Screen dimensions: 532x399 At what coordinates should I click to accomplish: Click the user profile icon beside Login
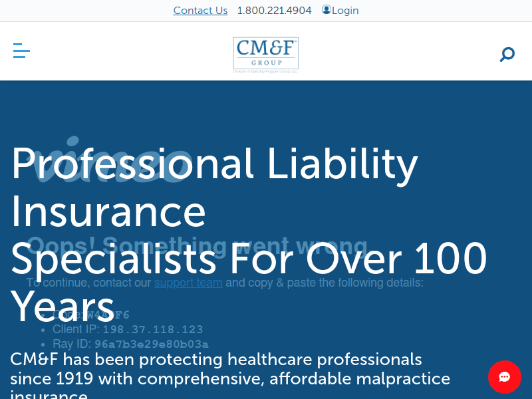[327, 10]
